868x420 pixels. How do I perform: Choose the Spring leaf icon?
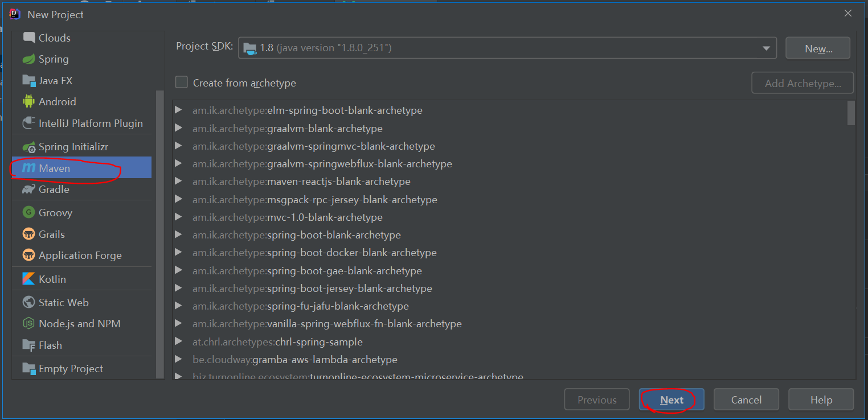pyautogui.click(x=28, y=59)
